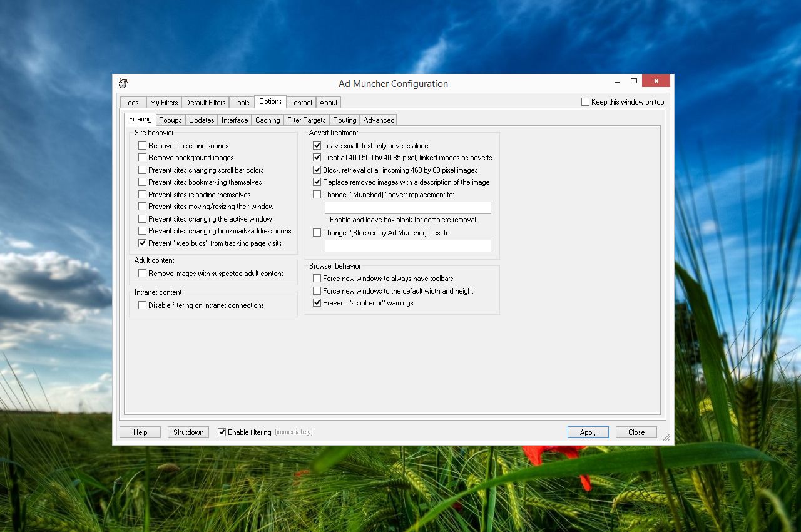Close the window with the red X
Screen dimensions: 801x532
pyautogui.click(x=656, y=81)
